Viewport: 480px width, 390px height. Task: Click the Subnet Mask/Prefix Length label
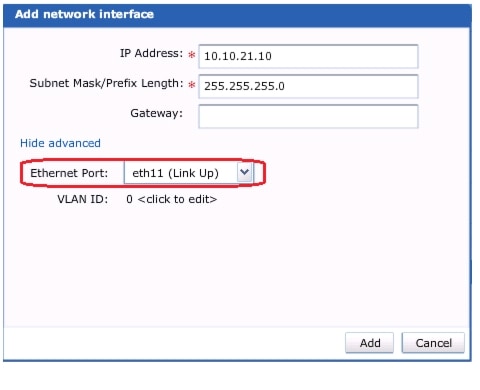106,83
